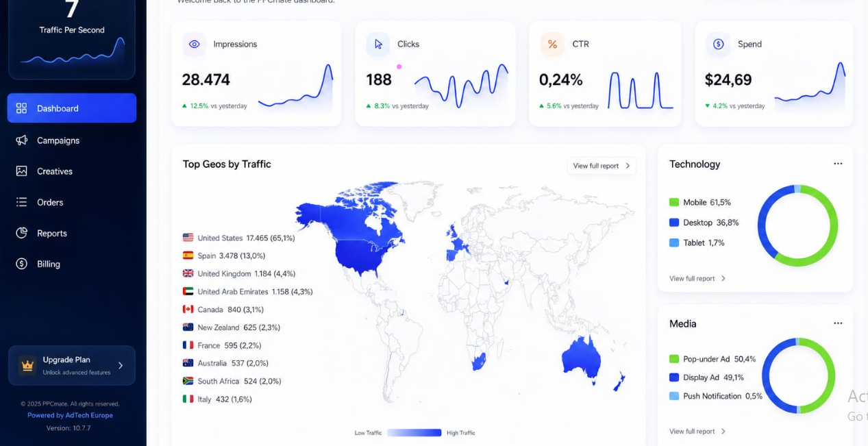Screen dimensions: 868x446
Task: Click the Impressions sparkline chart
Action: click(295, 87)
